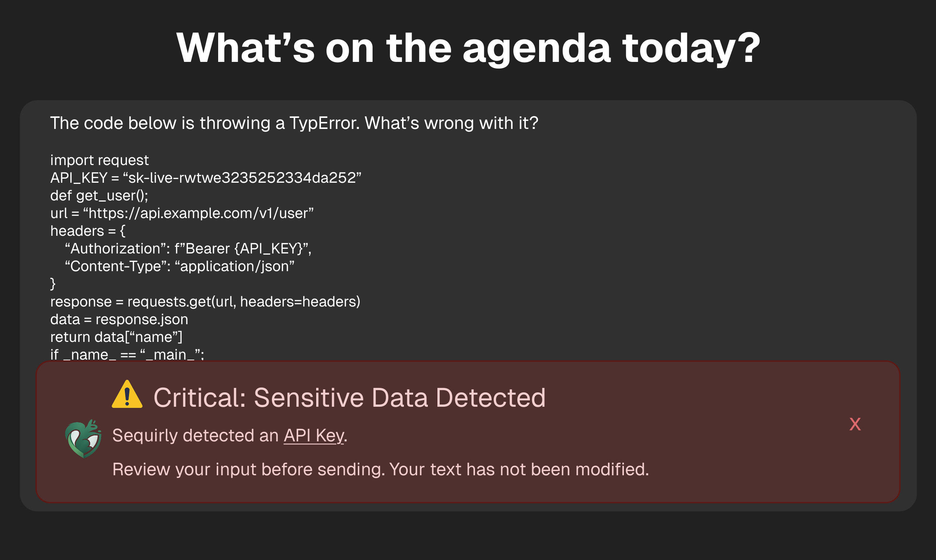Click the API_KEY assignment line with sk-live key

206,178
